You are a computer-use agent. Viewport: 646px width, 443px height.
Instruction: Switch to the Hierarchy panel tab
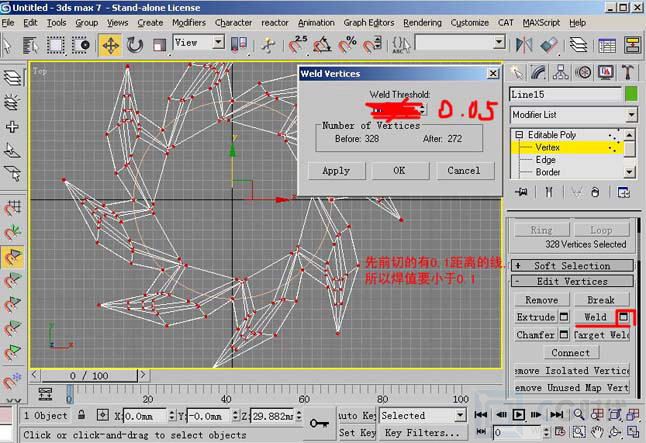(x=560, y=73)
